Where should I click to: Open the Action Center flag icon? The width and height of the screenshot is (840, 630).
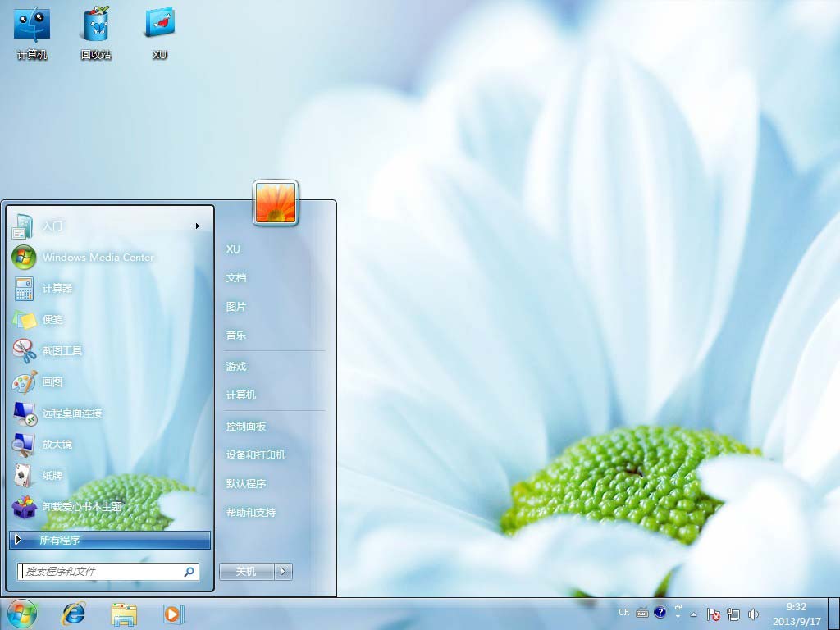(714, 614)
